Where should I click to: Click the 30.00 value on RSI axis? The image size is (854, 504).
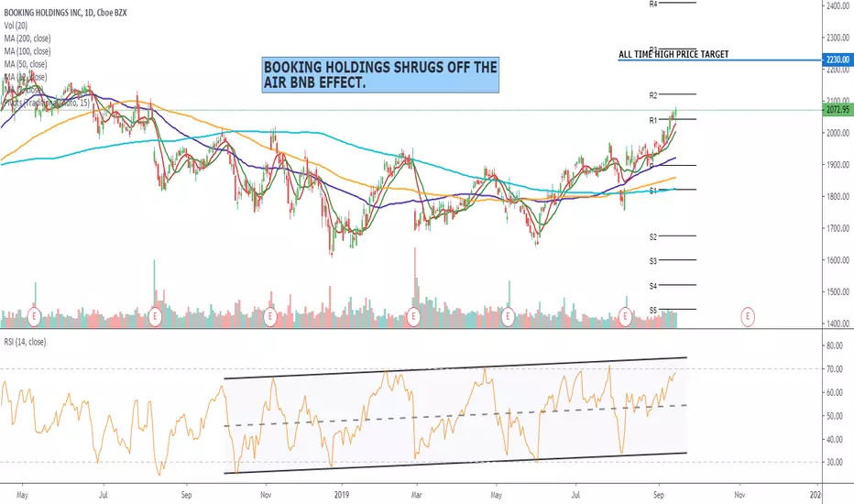pos(835,462)
